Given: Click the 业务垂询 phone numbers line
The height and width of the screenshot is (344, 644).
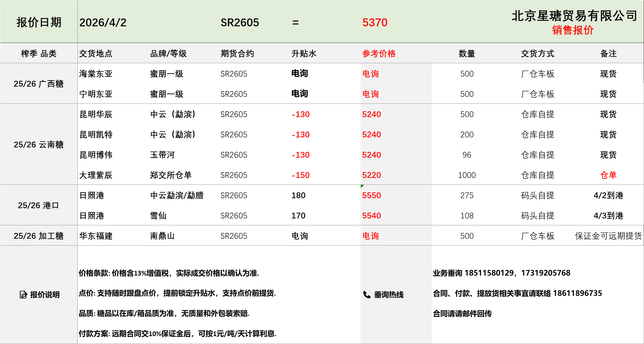Looking at the screenshot, I should [502, 273].
